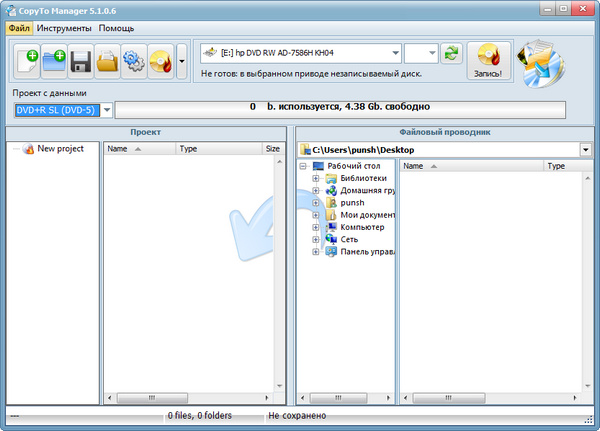The image size is (600, 431).
Task: Expand the Компьютер tree node
Action: click(316, 227)
